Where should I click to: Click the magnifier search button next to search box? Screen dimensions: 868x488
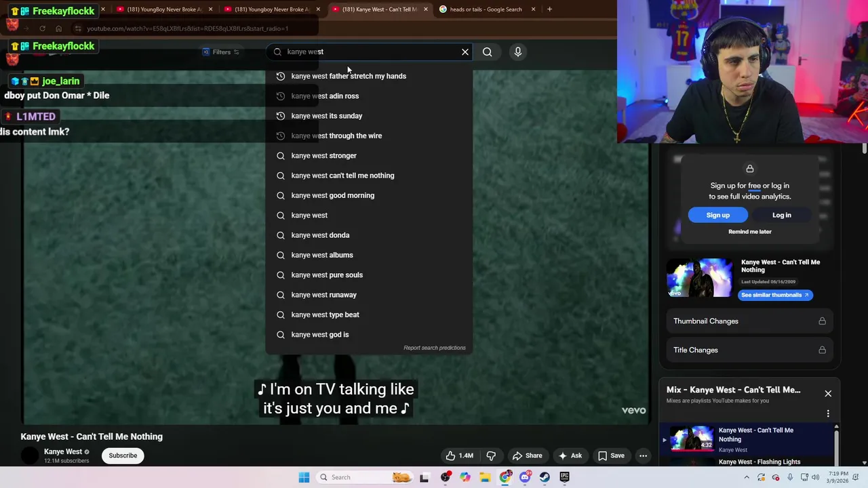[x=487, y=52]
